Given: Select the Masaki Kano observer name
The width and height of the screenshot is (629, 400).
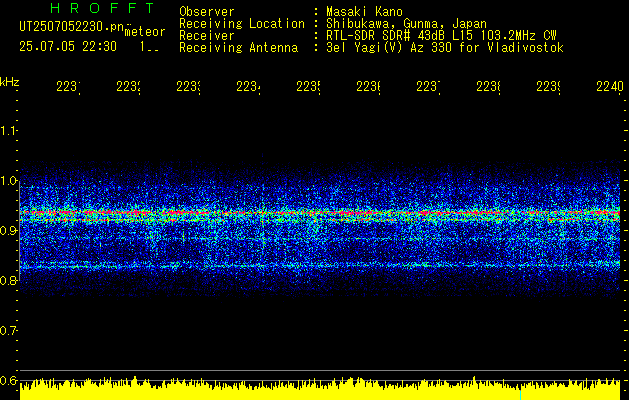Looking at the screenshot, I should click(364, 11).
